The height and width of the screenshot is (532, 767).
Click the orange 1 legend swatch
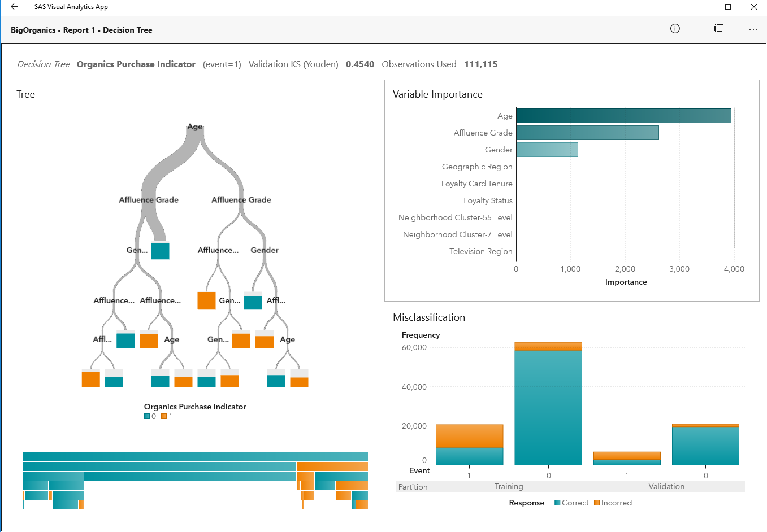[164, 416]
